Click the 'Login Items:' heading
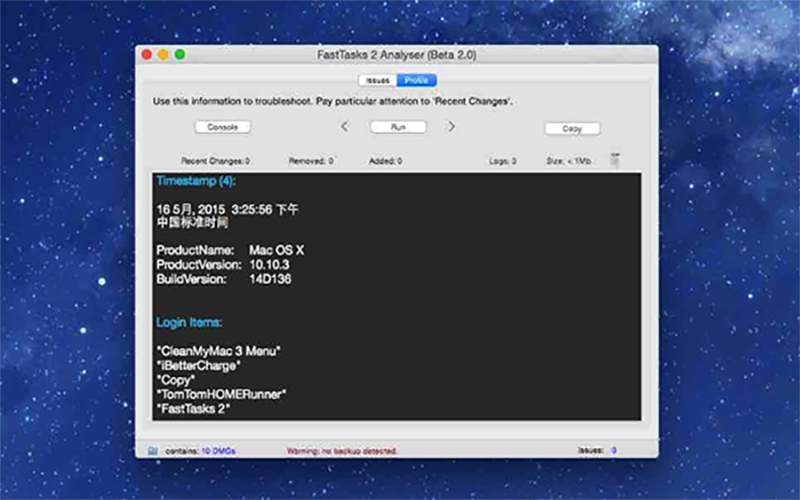 tap(189, 322)
